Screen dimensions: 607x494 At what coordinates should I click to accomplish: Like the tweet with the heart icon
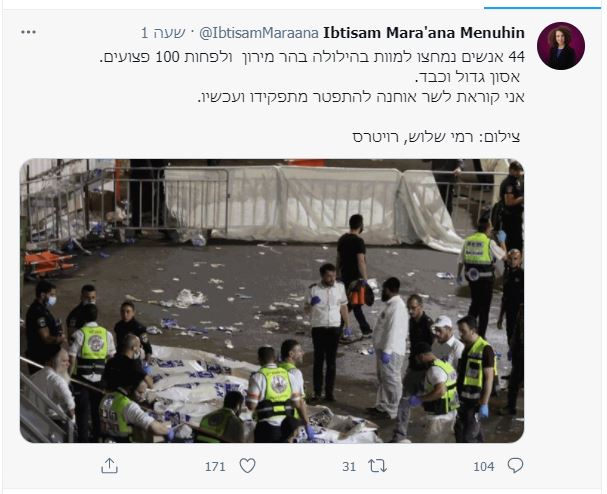(x=247, y=466)
